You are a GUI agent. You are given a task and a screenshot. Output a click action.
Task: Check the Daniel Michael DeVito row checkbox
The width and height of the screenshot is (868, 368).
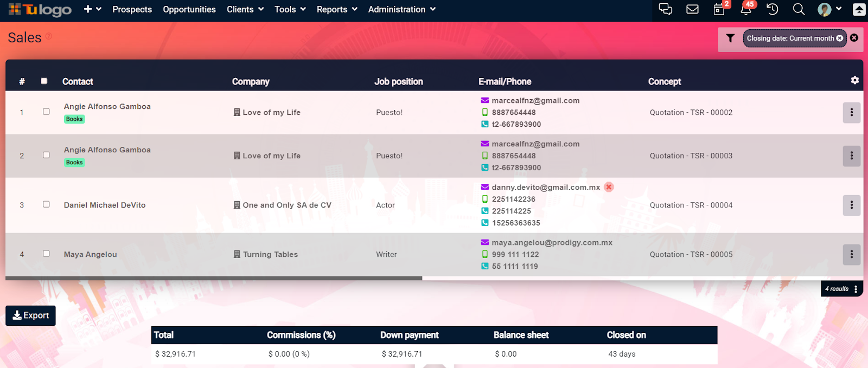(x=46, y=204)
